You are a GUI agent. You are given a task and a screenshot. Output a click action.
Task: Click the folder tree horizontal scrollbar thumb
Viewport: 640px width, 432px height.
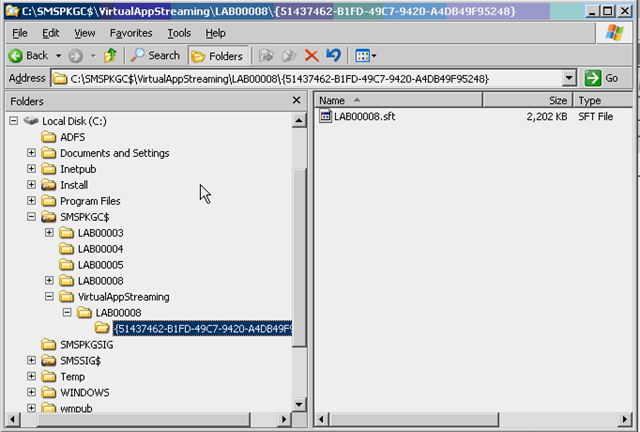(x=143, y=419)
